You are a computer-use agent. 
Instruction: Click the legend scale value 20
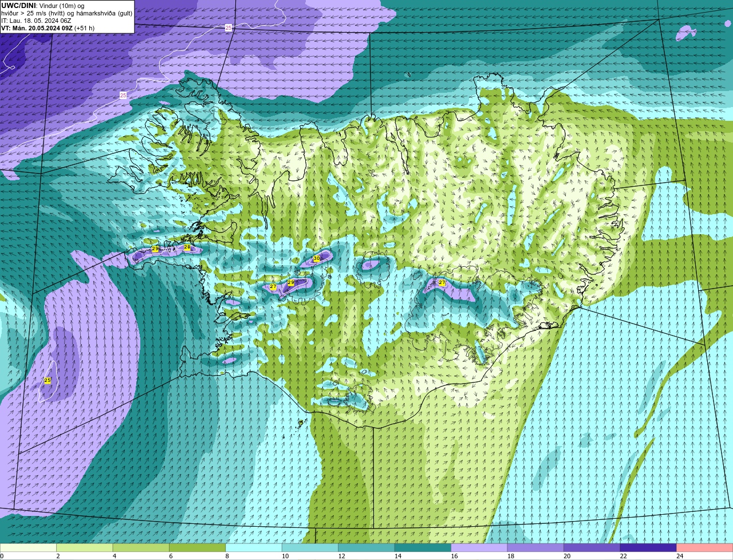567,556
